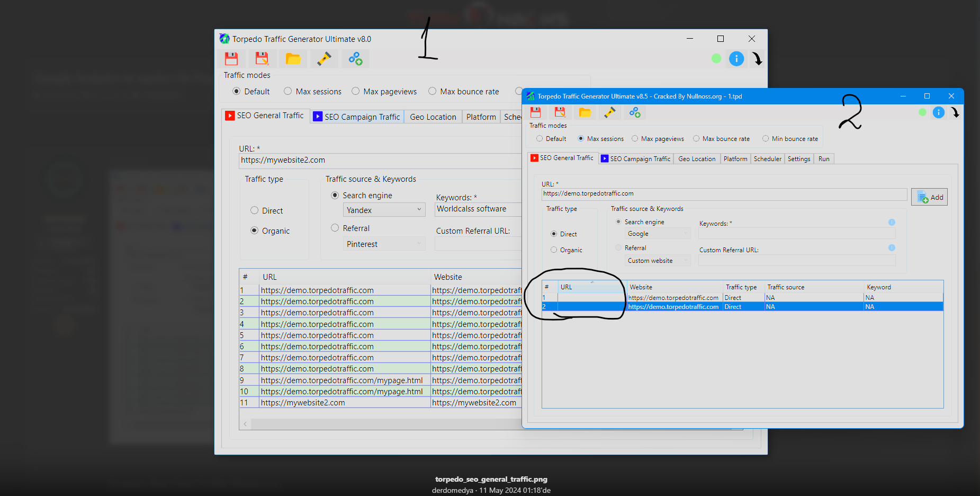Open Platform tab in v8.5 window

tap(735, 159)
